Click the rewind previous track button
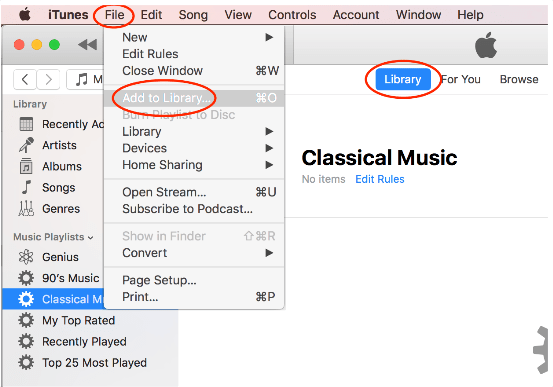 (x=87, y=45)
